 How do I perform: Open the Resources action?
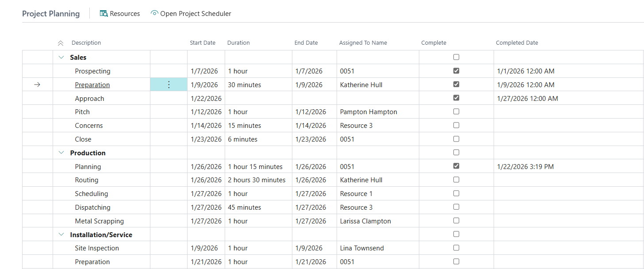(125, 14)
